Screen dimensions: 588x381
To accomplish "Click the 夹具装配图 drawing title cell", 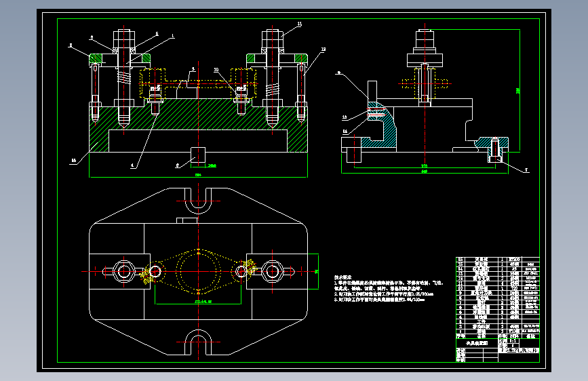I will (x=477, y=344).
